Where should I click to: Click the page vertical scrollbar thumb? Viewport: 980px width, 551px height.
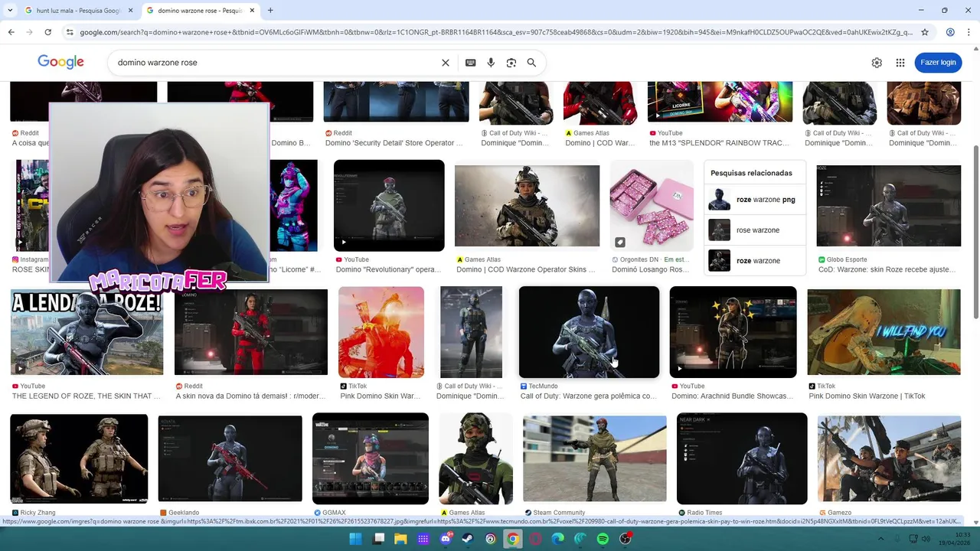(975, 232)
